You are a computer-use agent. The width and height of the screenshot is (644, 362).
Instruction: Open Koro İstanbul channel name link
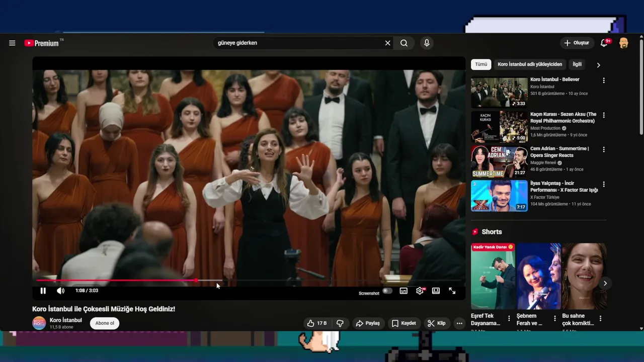click(66, 320)
